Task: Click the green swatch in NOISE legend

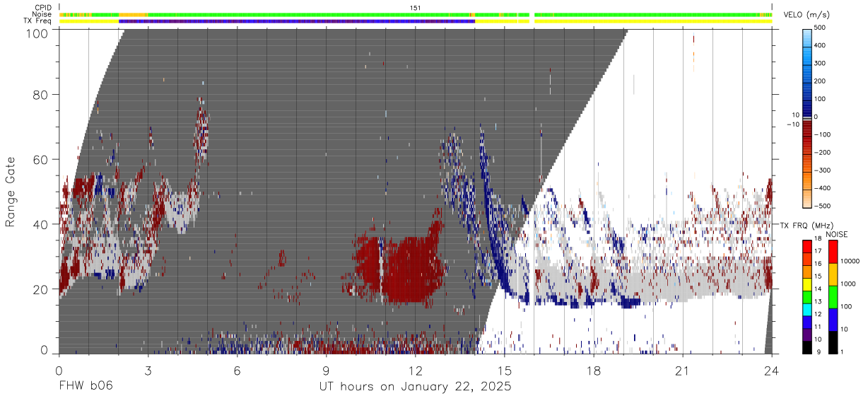Action: click(x=833, y=297)
